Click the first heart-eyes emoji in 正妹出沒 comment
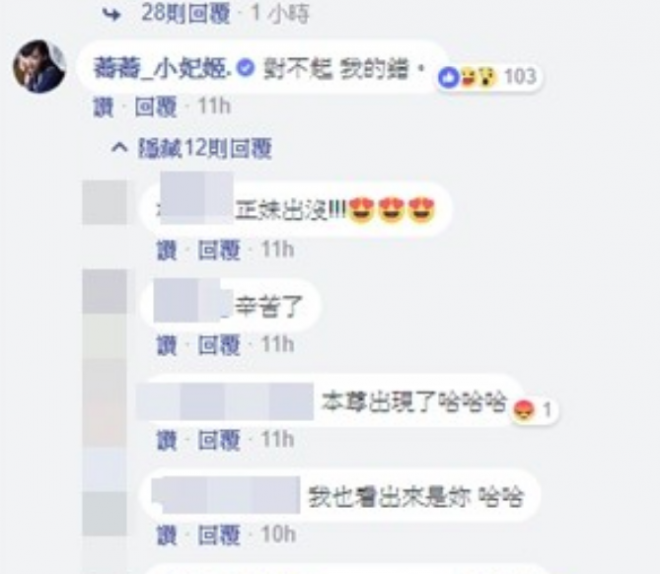This screenshot has height=574, width=660. (x=362, y=210)
